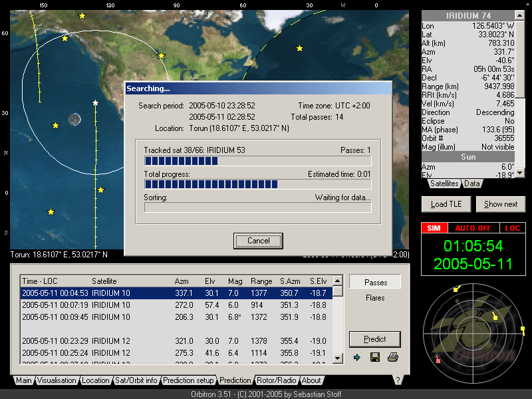Click the empty Sorting progress bar
Screen dimensions: 532x399
tap(257, 207)
